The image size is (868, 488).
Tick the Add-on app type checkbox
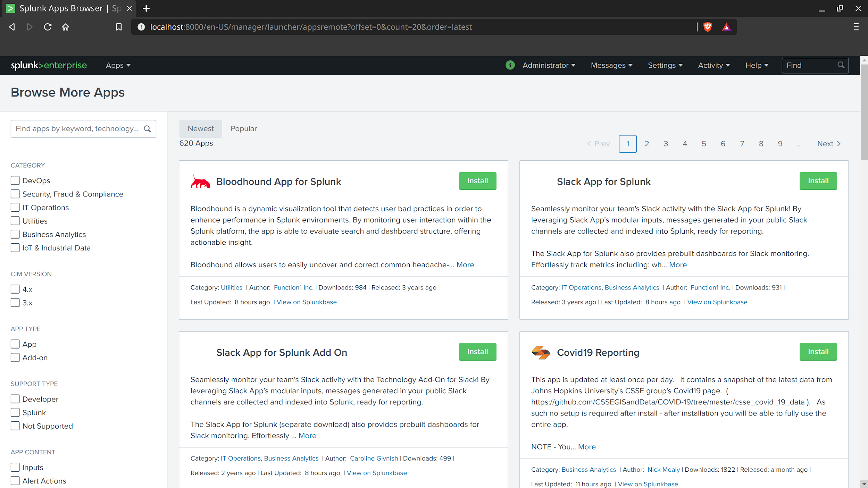click(x=15, y=358)
